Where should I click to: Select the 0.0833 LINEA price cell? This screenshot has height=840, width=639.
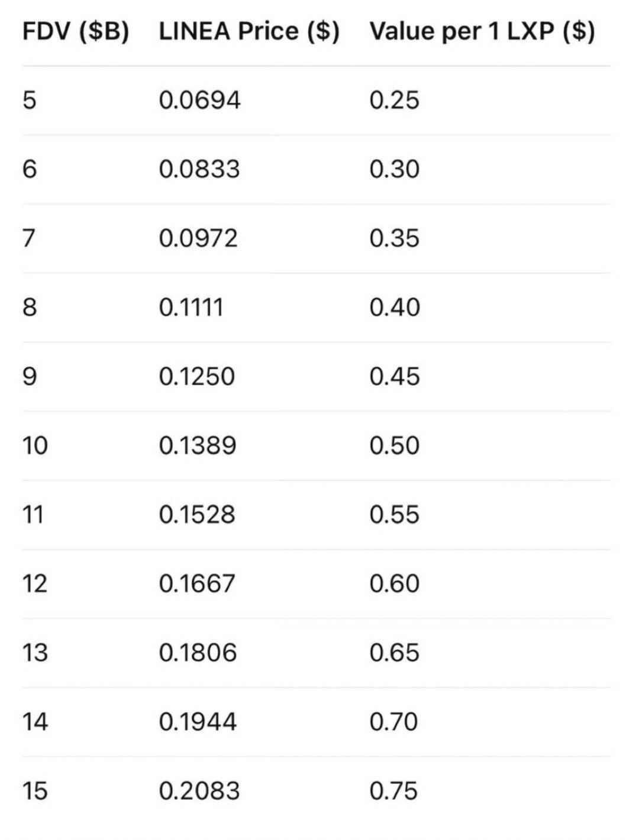[199, 169]
